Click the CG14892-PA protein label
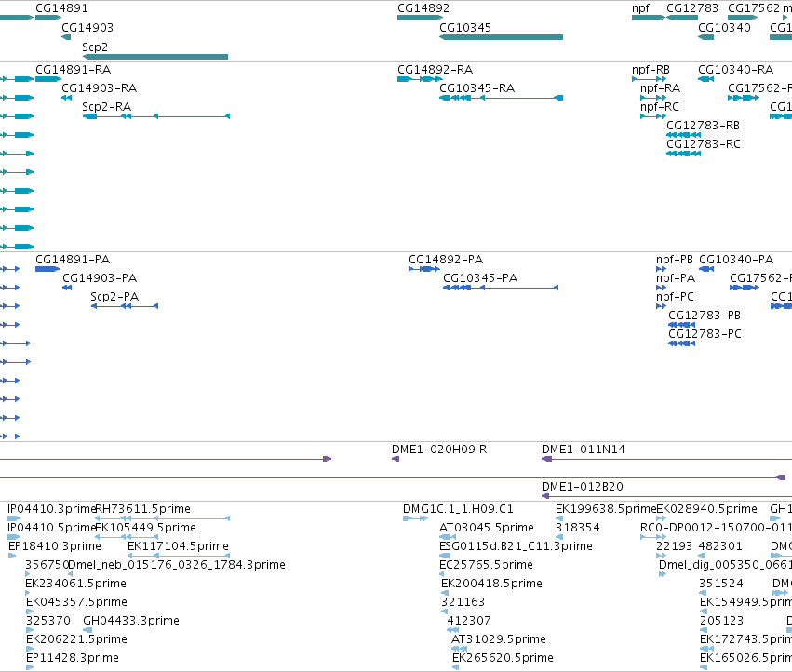792x672 pixels. (446, 260)
